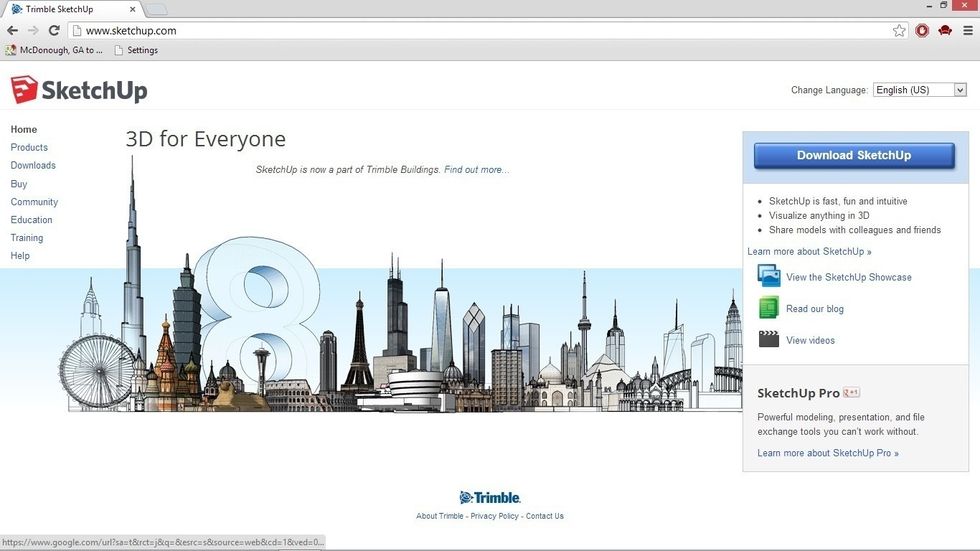980x551 pixels.
Task: Bookmark page with the star icon
Action: click(899, 31)
